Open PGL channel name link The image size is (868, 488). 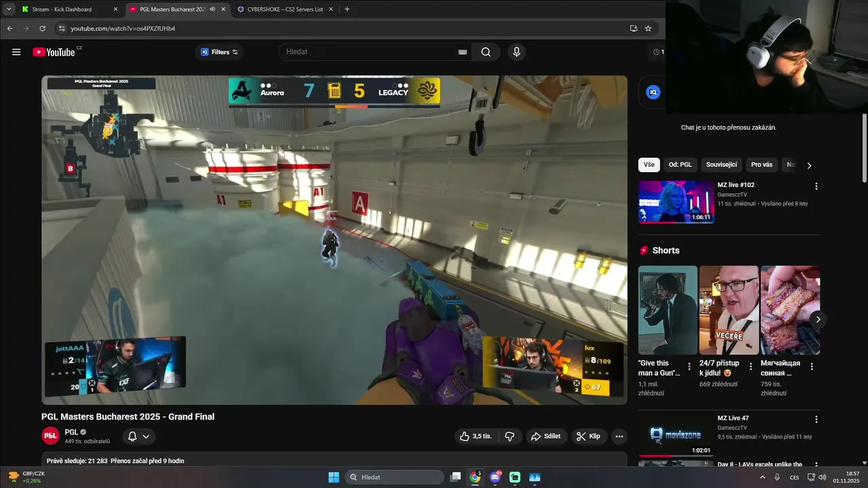pos(71,432)
